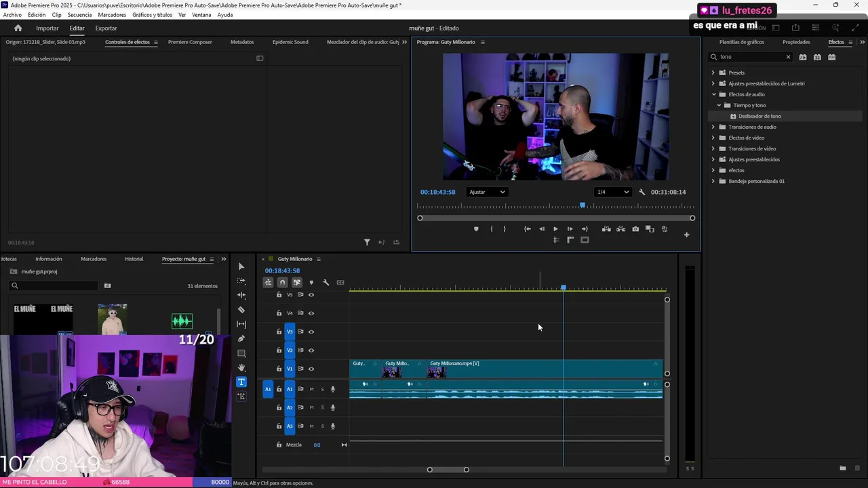Click the timeline horizontal zoom scrollbar
The width and height of the screenshot is (868, 488).
point(448,470)
